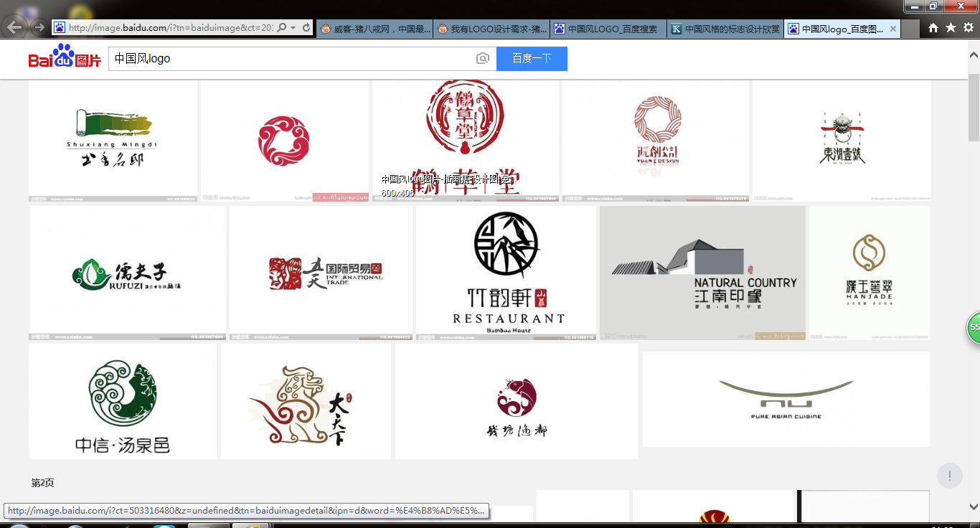Click the Baidu 图片 logo

pyautogui.click(x=65, y=57)
